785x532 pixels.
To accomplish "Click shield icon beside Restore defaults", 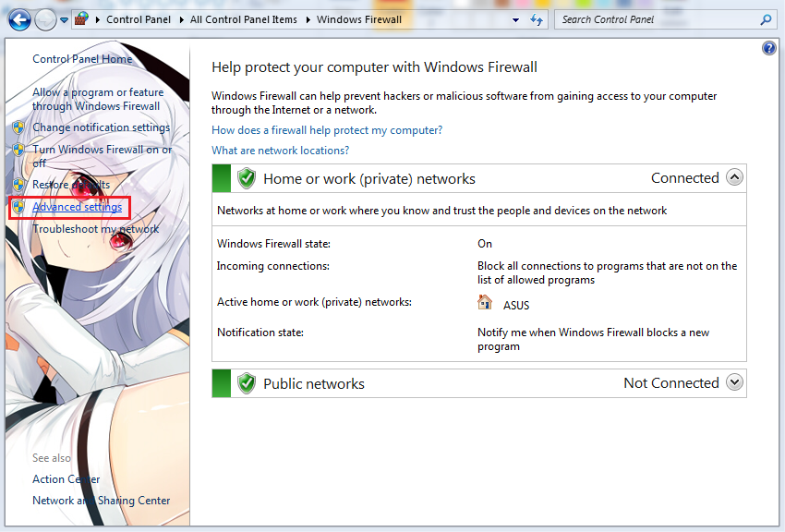I will [x=18, y=185].
